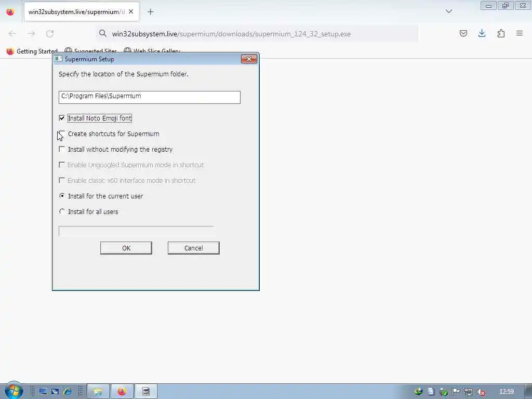Click the Supermium Setup title bar icon
Screen dimensions: 532x399
click(x=58, y=59)
